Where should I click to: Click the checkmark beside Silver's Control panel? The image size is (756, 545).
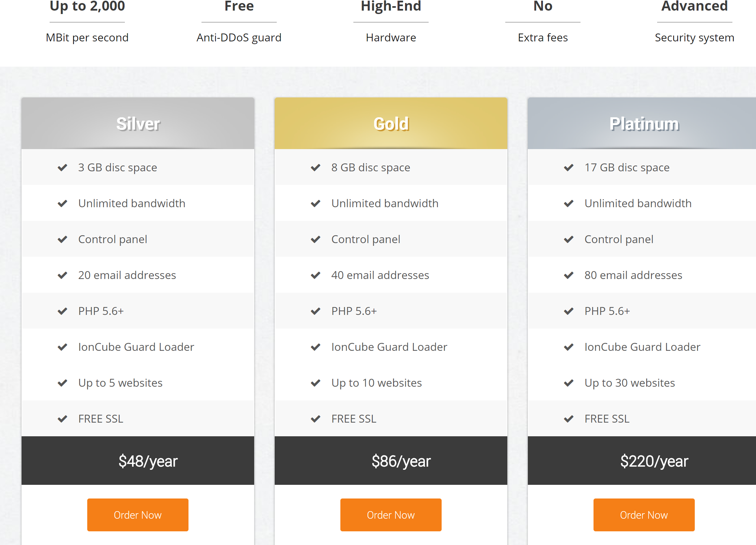pyautogui.click(x=63, y=239)
